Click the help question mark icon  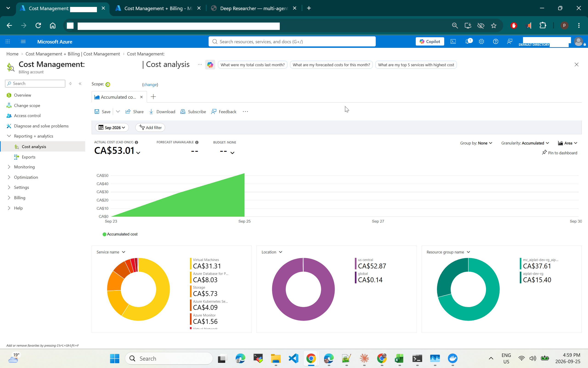coord(495,42)
